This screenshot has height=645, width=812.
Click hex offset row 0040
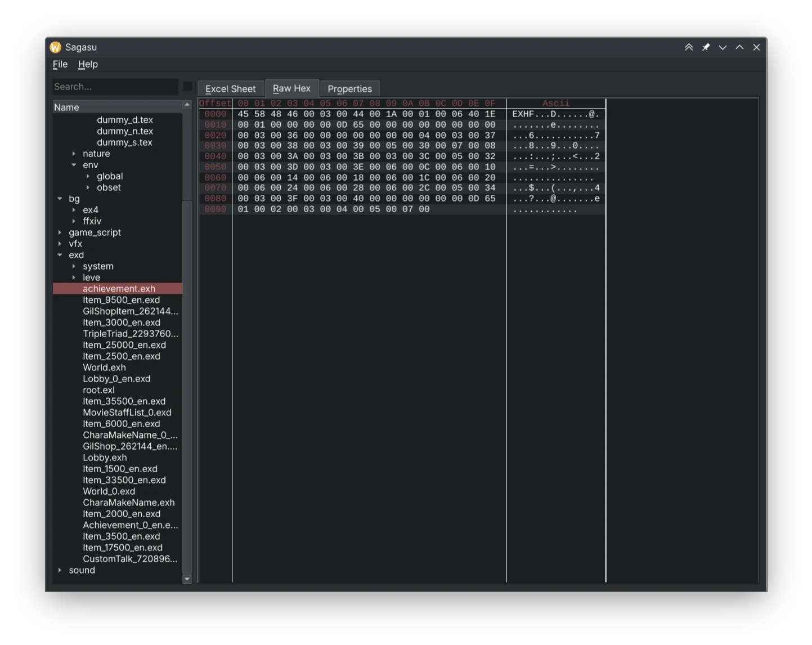point(215,156)
